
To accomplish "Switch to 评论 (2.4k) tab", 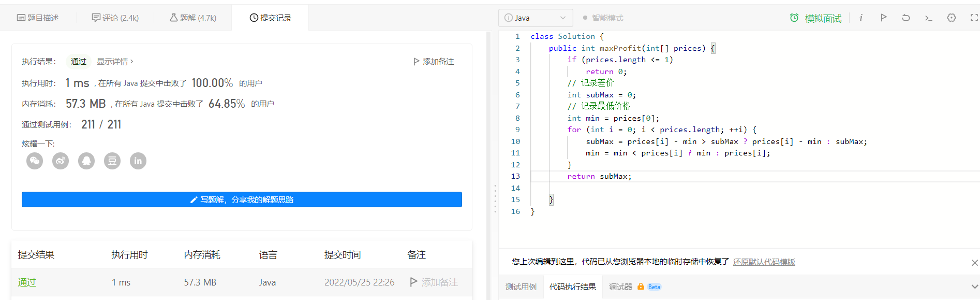I will 115,18.
